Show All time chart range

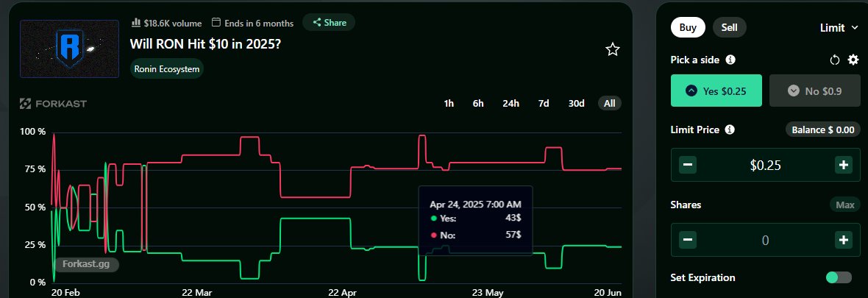[610, 104]
